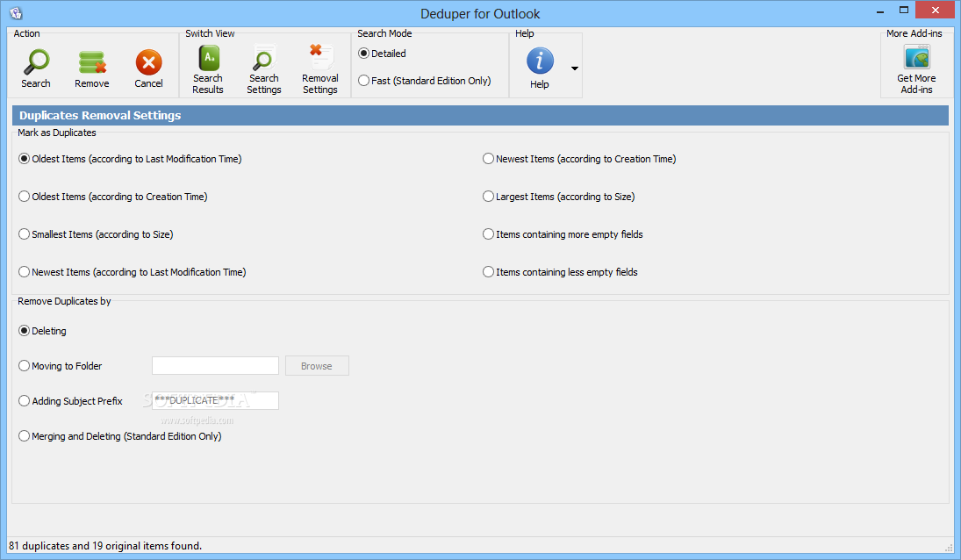
Task: Click the Get More Add-ins icon
Action: pos(916,69)
